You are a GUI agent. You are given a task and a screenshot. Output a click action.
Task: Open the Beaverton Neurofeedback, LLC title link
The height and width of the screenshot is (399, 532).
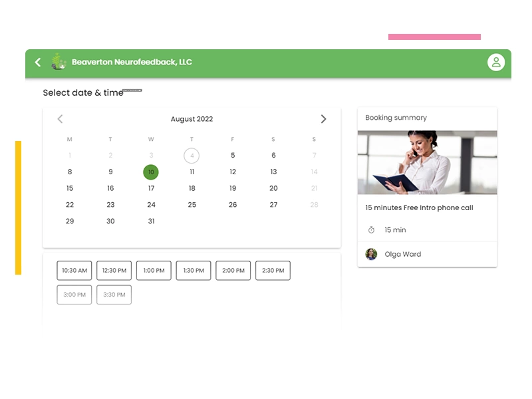coord(132,62)
